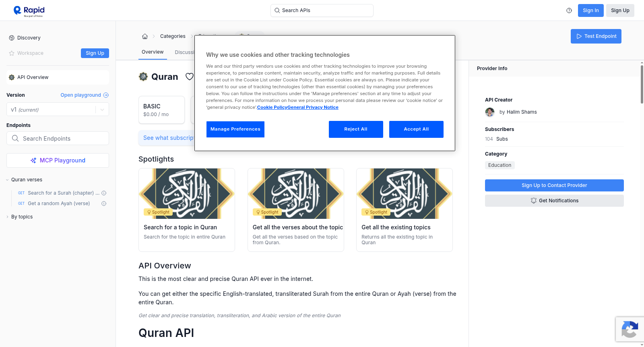Click the Sign Up button in the header
The image size is (644, 347).
[620, 10]
